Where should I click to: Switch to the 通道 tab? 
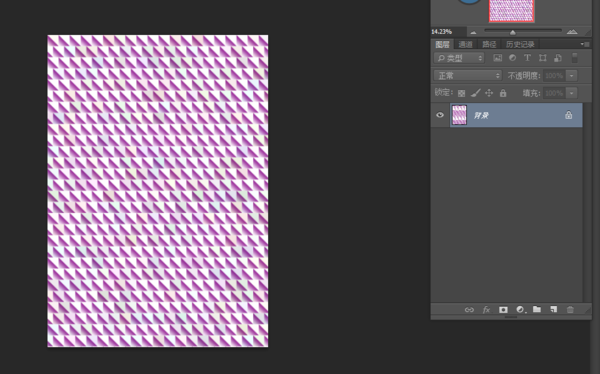[465, 44]
